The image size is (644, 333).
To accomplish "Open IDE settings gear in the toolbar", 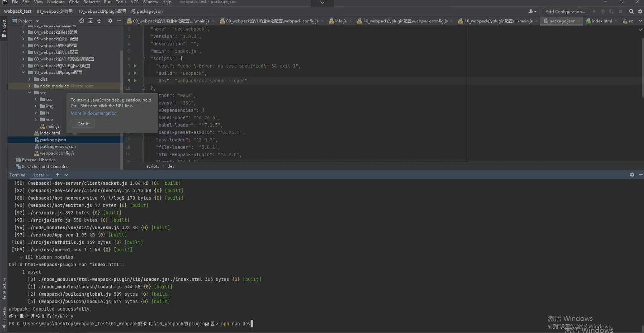I will click(x=640, y=12).
